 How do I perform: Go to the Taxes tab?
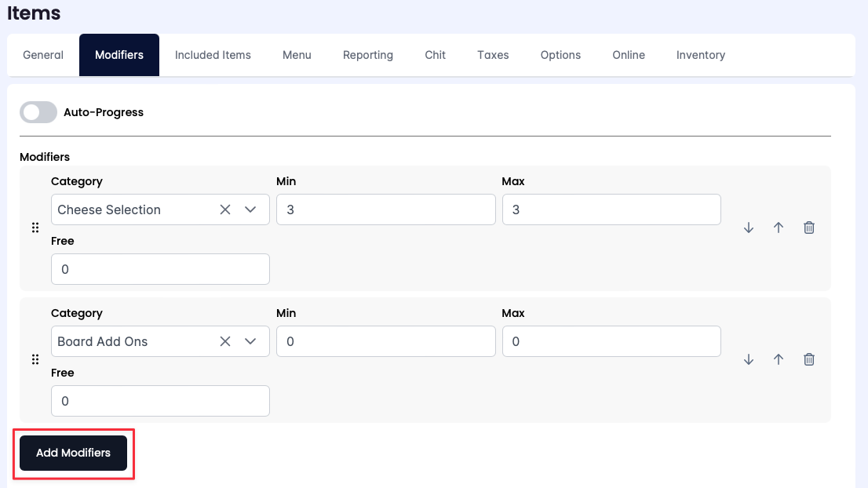tap(493, 55)
